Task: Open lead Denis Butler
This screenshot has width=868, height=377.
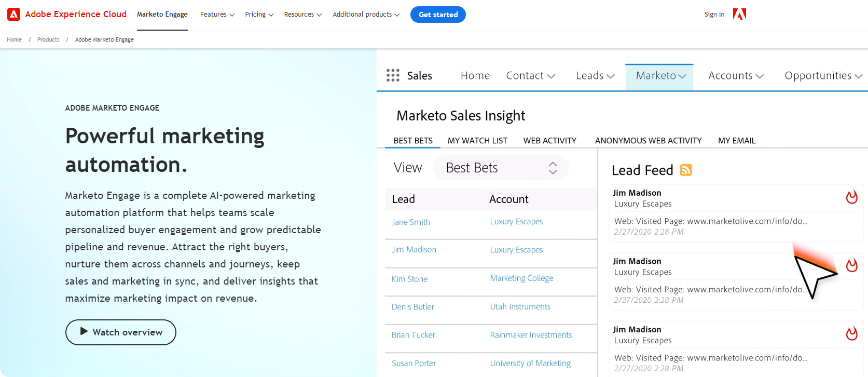Action: click(x=412, y=307)
